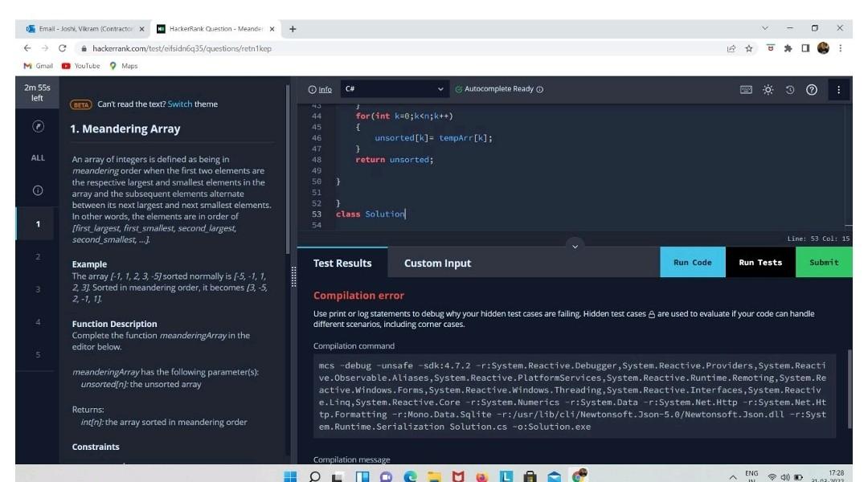Click the Switch theme link
This screenshot has height=482, width=868.
click(x=180, y=104)
